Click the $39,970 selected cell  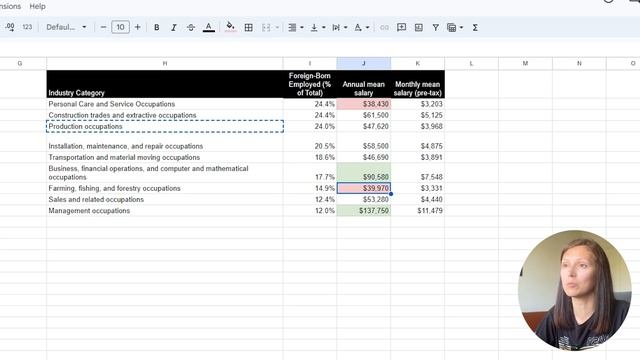[x=363, y=188]
